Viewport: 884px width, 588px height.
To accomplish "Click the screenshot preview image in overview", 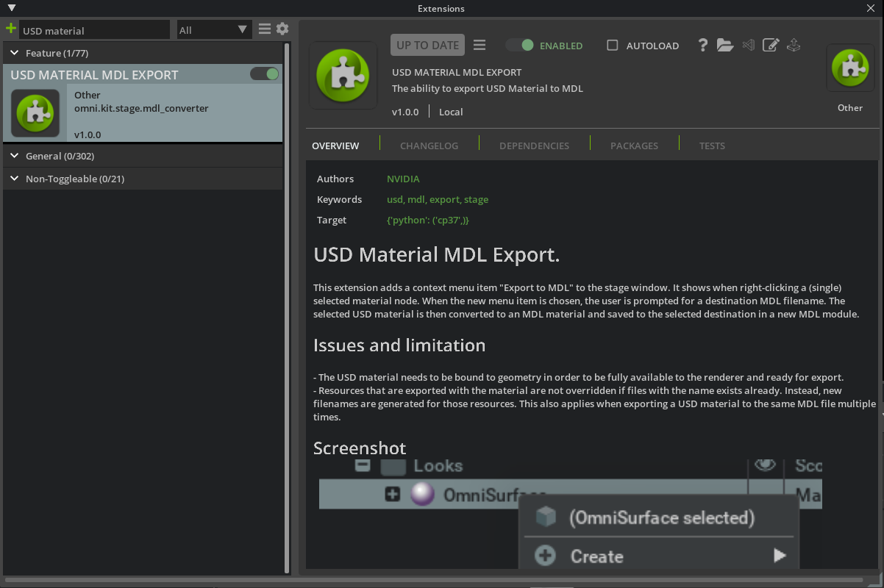I will coord(570,512).
